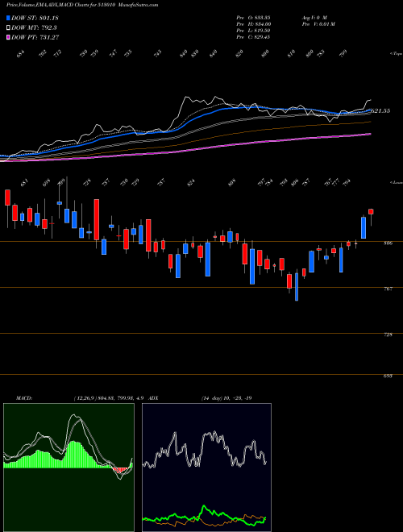This screenshot has height=532, width=403.
Task: Click the 693 price level label
Action: tap(389, 376)
